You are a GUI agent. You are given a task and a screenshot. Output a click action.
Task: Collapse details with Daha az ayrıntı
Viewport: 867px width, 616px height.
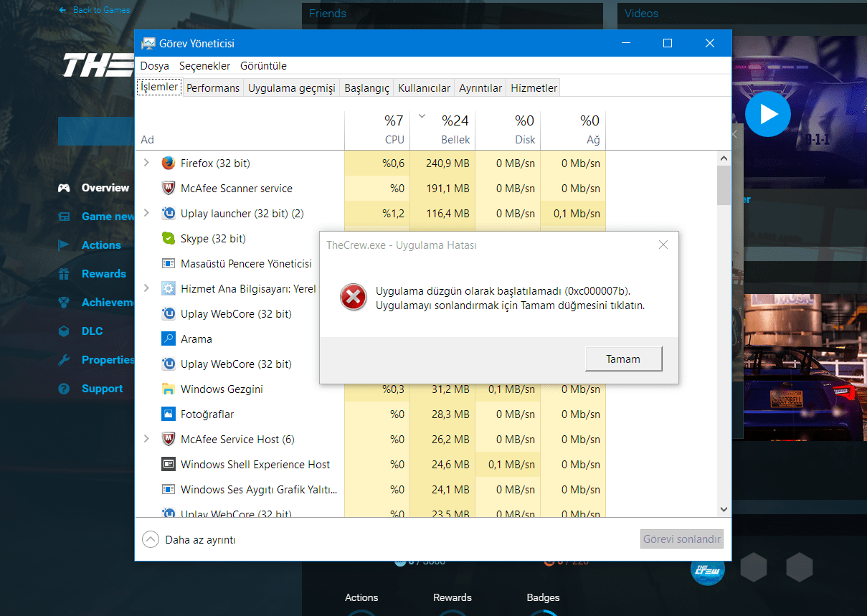[189, 539]
